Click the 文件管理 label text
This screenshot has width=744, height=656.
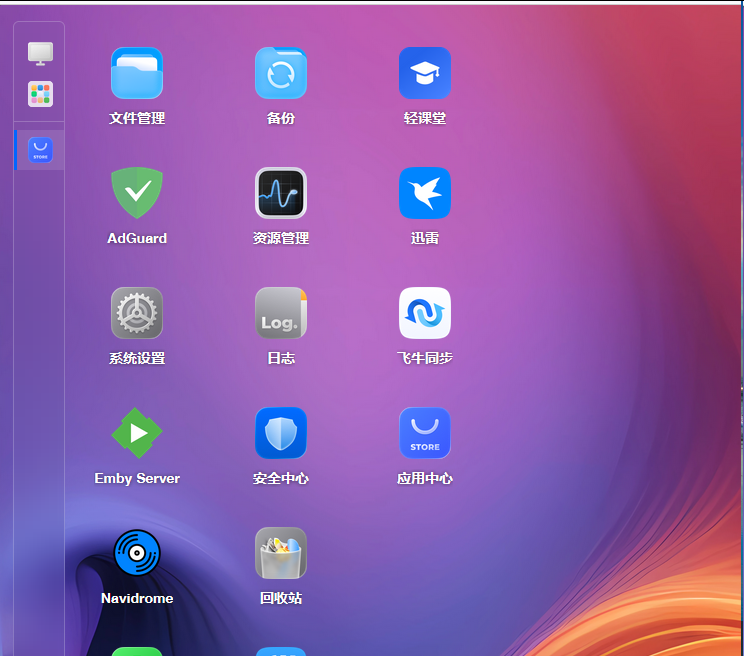pyautogui.click(x=137, y=118)
